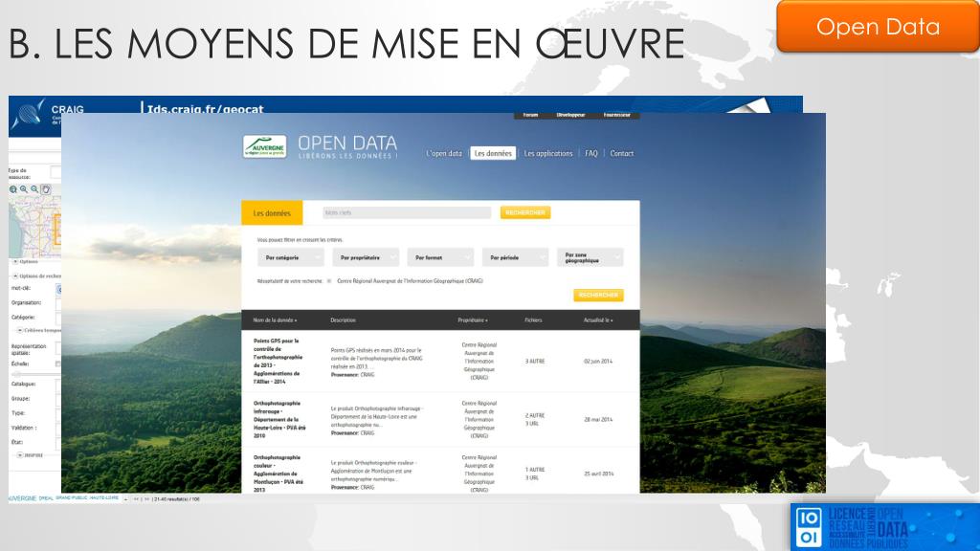Go to the FAQ page
This screenshot has width=980, height=551.
pos(591,153)
